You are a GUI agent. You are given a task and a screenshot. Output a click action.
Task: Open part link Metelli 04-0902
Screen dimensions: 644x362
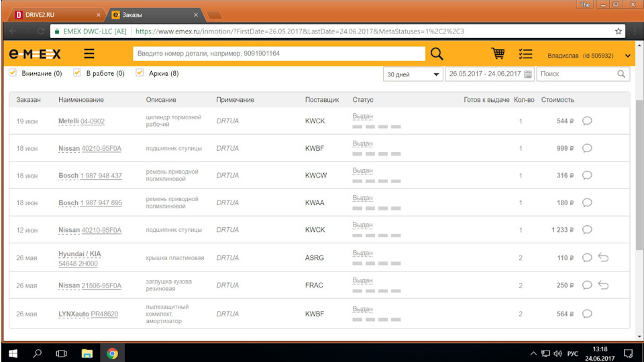81,121
